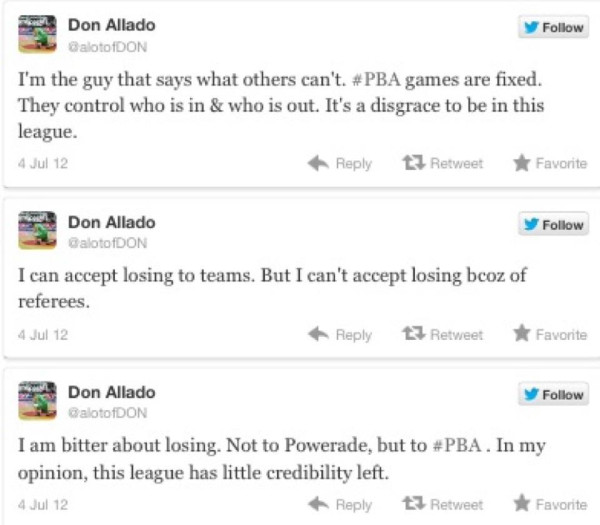Click the @alotofDON handle on second tweet
This screenshot has width=600, height=525.
[108, 243]
